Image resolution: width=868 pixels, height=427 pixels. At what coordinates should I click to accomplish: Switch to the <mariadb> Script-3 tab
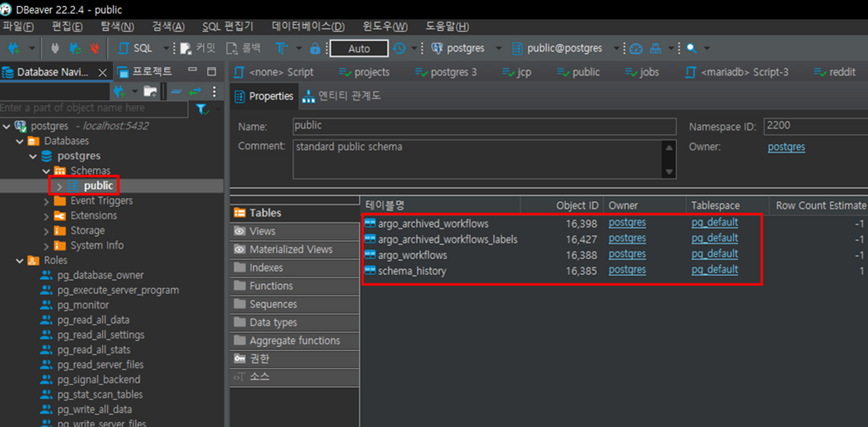pos(737,72)
